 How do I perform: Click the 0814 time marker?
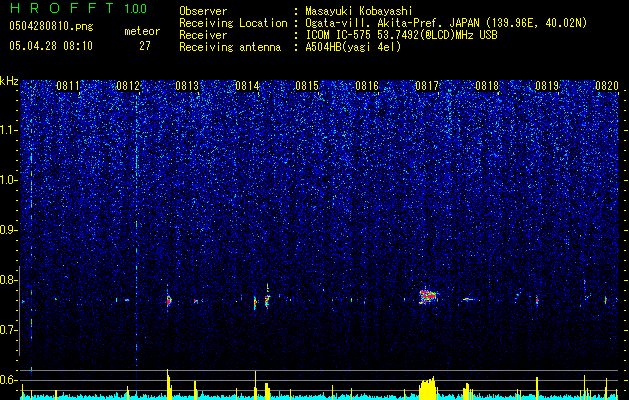tap(248, 86)
